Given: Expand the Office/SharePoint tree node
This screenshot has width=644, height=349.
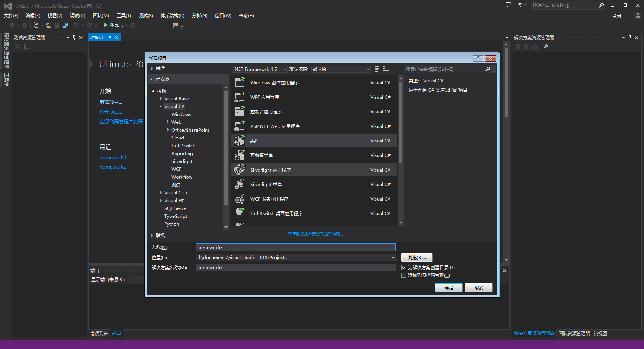Looking at the screenshot, I should click(x=168, y=130).
